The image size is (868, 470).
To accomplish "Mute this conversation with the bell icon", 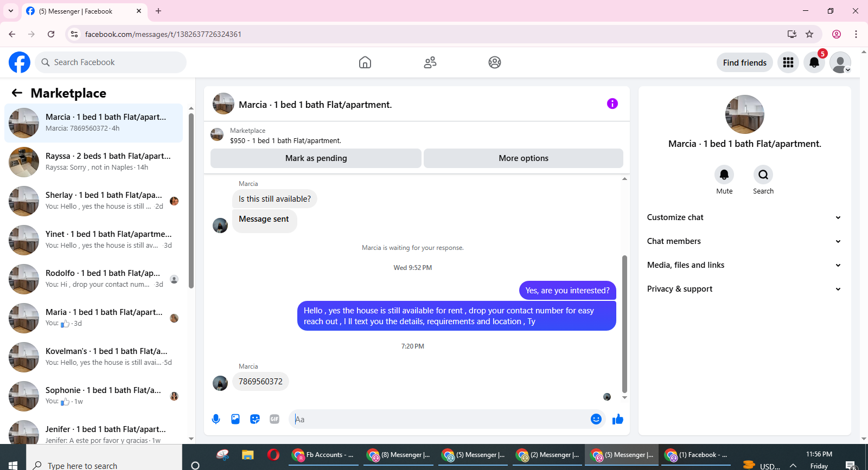I will 724,175.
